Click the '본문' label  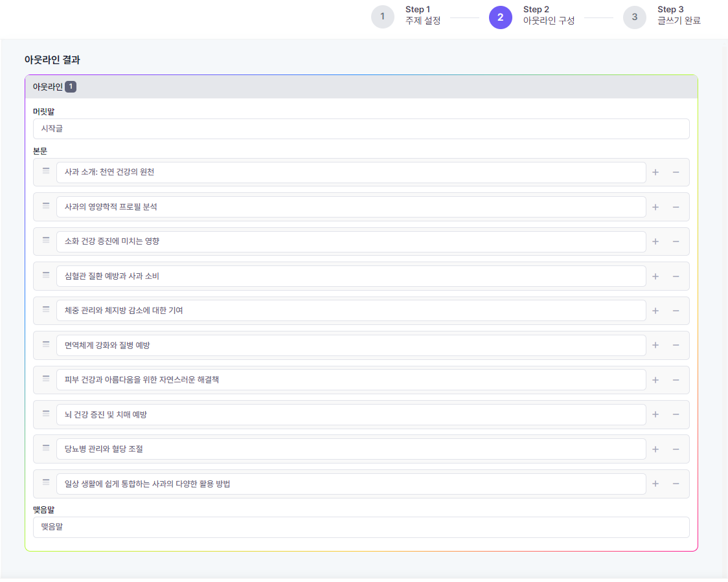40,151
